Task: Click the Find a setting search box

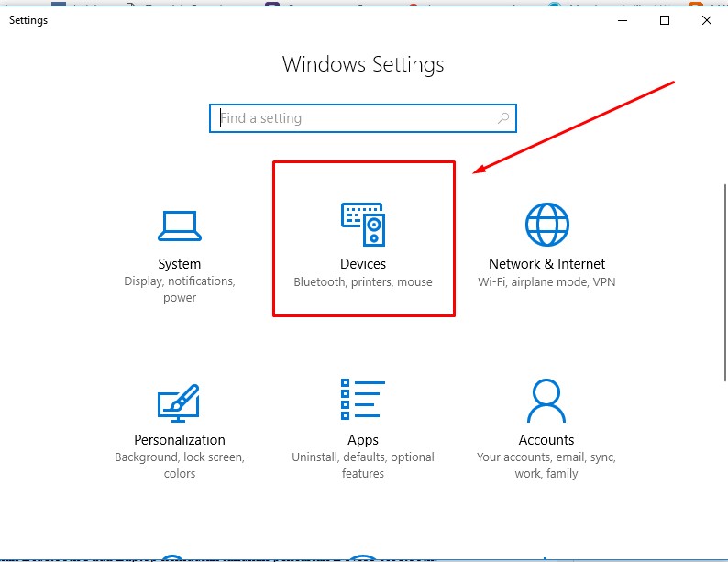Action: point(362,118)
